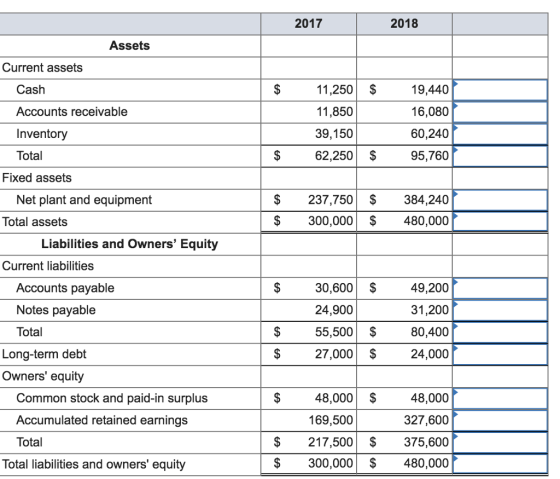The width and height of the screenshot is (560, 479).
Task: Click the input field for Inventory row
Action: [500, 134]
